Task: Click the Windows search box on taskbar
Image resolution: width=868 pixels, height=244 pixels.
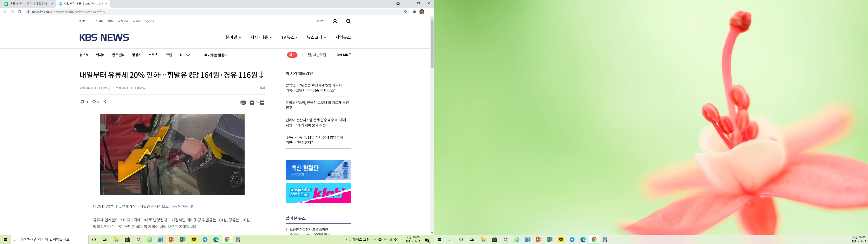Action: (x=50, y=240)
